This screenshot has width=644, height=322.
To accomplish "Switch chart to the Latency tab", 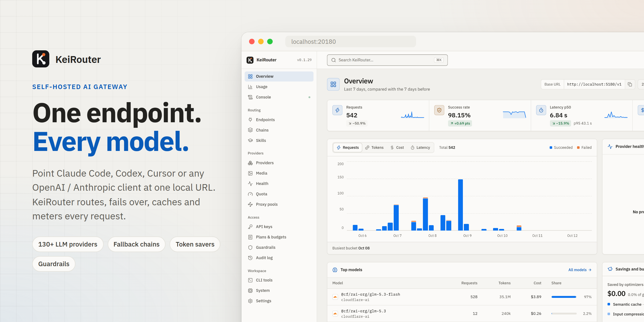I will coord(420,147).
